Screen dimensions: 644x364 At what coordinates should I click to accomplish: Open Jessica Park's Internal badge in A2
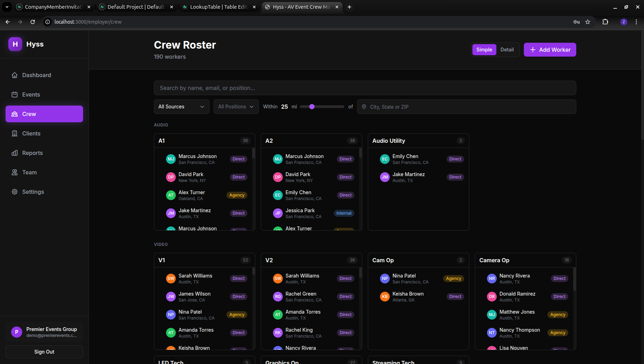click(344, 213)
